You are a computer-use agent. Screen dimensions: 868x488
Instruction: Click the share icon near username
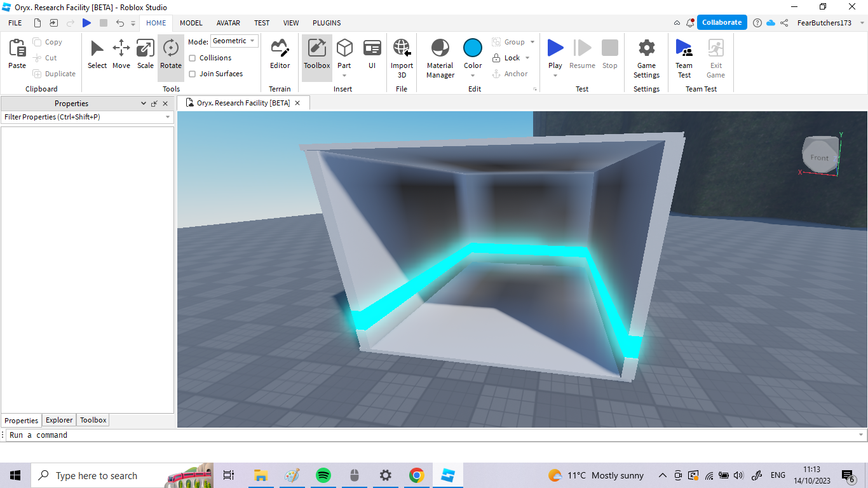784,23
